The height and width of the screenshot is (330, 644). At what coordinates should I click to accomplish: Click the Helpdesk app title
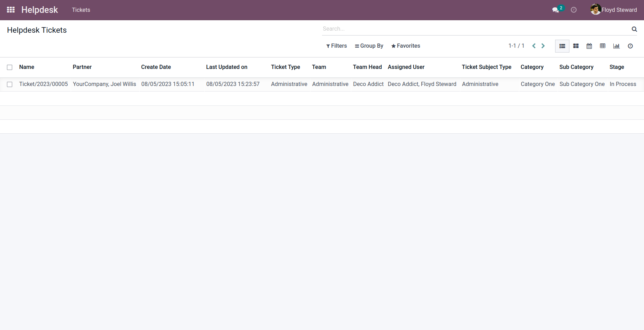point(40,10)
